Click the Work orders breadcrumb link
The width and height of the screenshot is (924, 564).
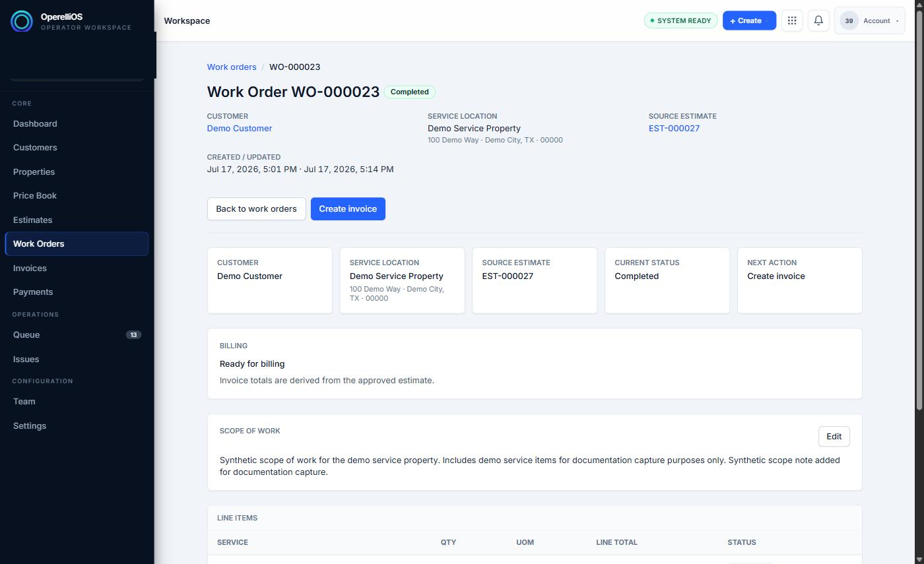[232, 67]
